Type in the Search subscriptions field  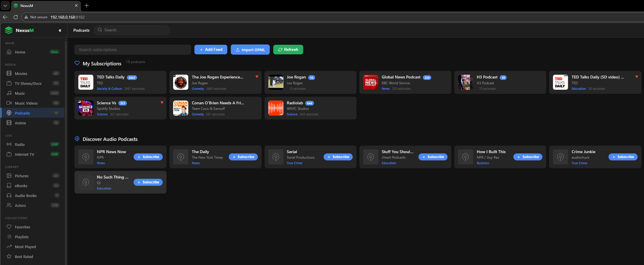132,50
